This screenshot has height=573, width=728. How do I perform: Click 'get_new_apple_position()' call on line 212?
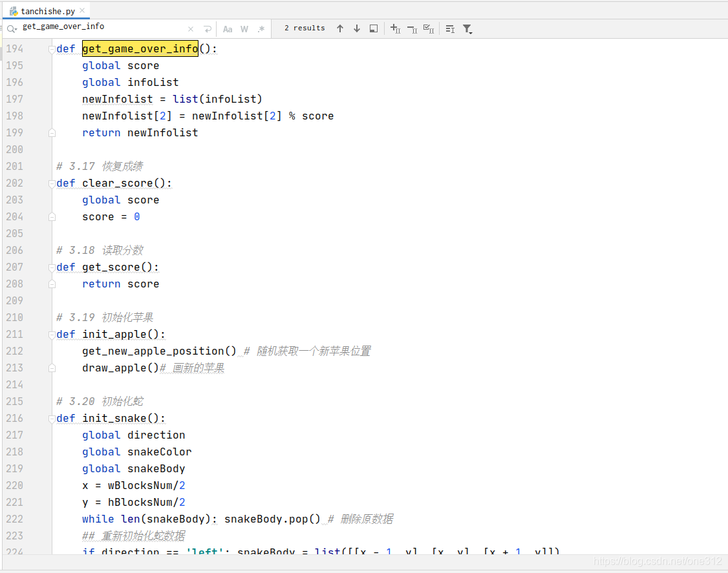click(x=159, y=351)
